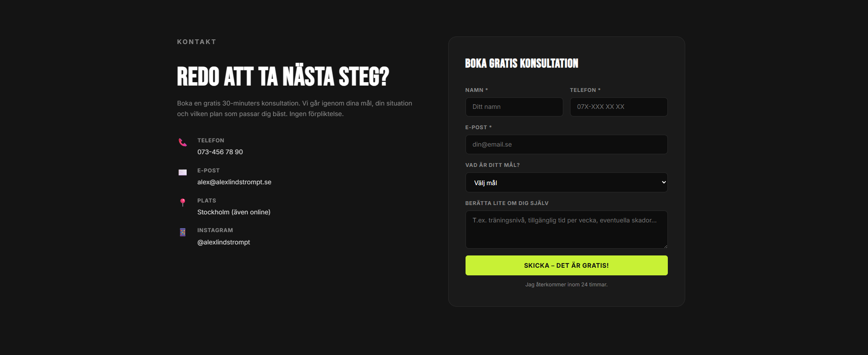The width and height of the screenshot is (868, 355).
Task: Open the 'Välj mål' goal dropdown
Action: click(x=566, y=183)
